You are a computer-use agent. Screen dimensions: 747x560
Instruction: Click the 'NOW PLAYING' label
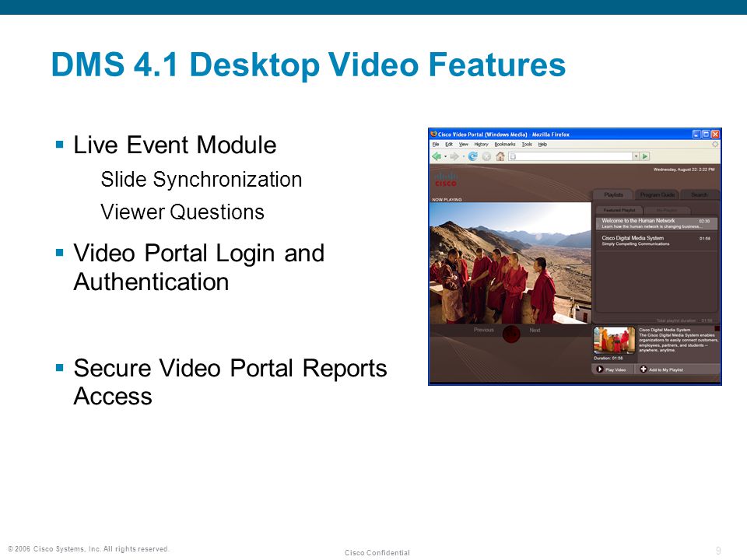click(447, 200)
